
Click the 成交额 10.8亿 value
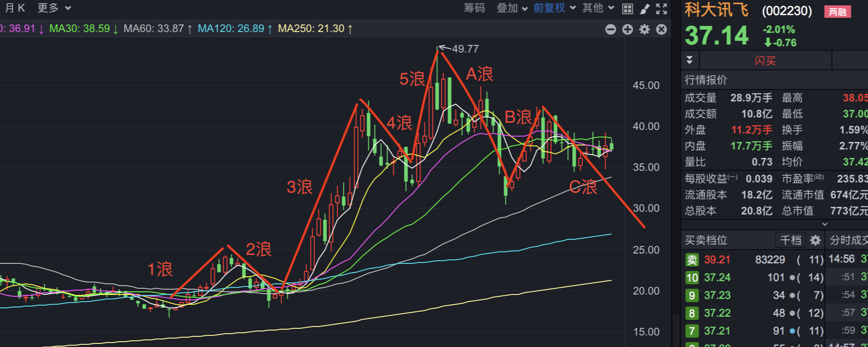coord(757,114)
